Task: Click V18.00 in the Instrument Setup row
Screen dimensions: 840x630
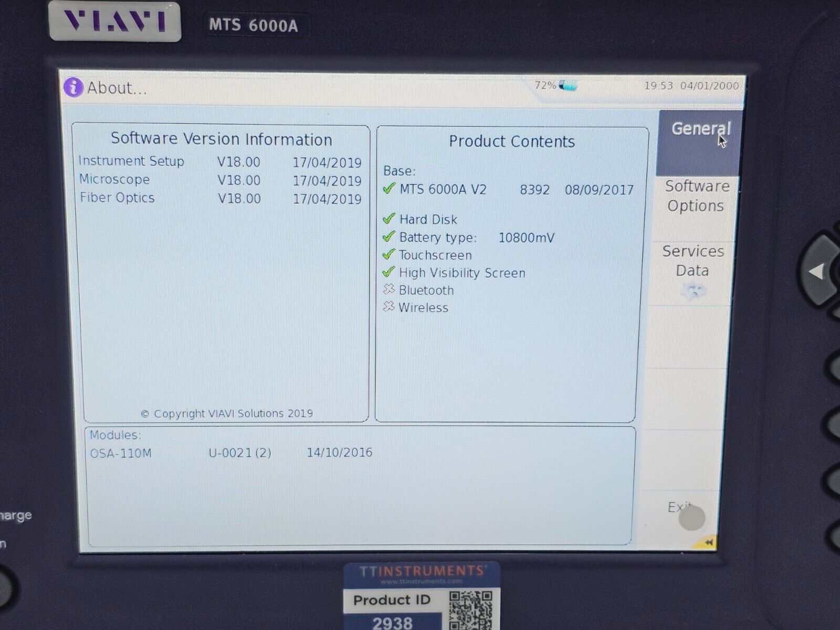Action: tap(239, 162)
